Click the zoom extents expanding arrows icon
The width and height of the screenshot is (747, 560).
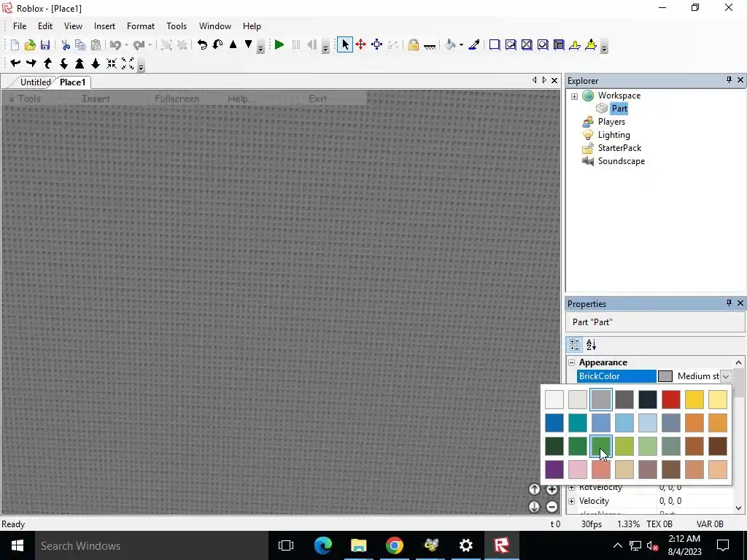(x=128, y=63)
